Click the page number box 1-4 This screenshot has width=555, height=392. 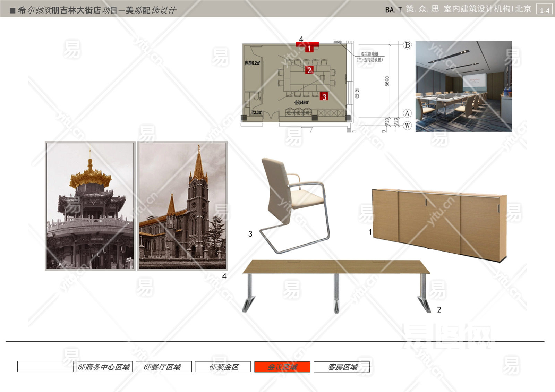tap(545, 9)
